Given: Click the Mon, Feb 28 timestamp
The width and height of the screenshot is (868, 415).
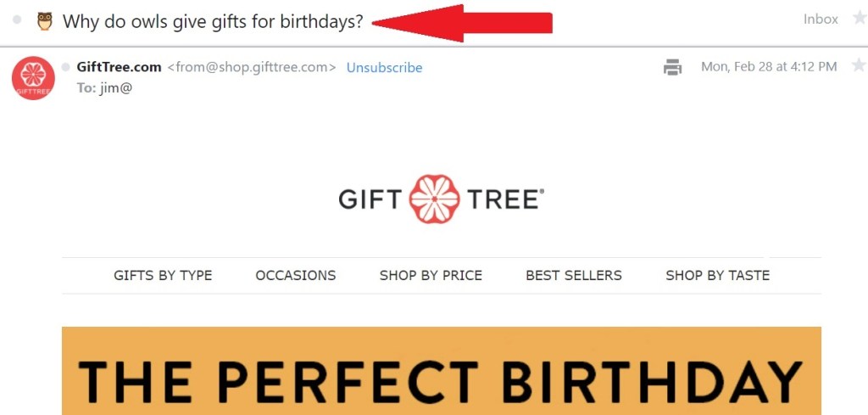Looking at the screenshot, I should (769, 67).
